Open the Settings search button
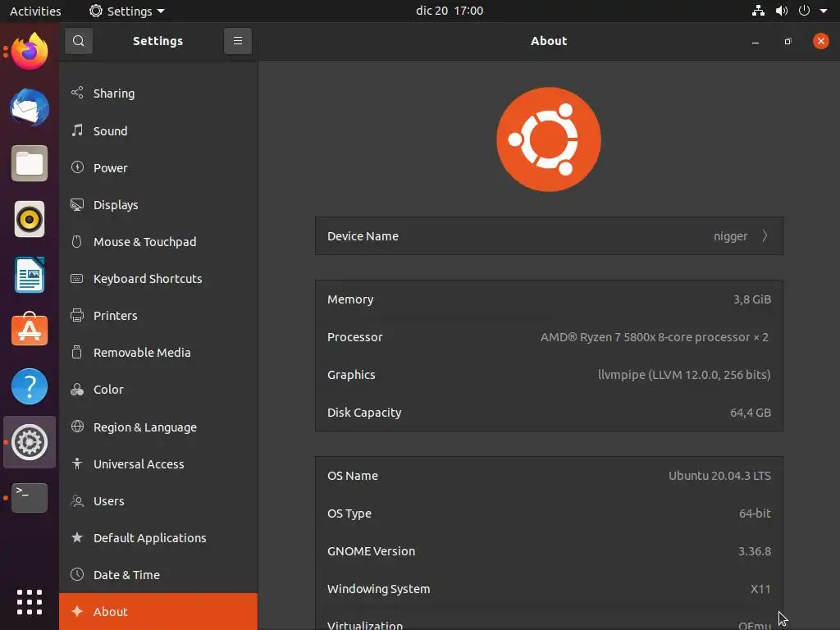Screen dimensions: 840x630 pyautogui.click(x=78, y=41)
